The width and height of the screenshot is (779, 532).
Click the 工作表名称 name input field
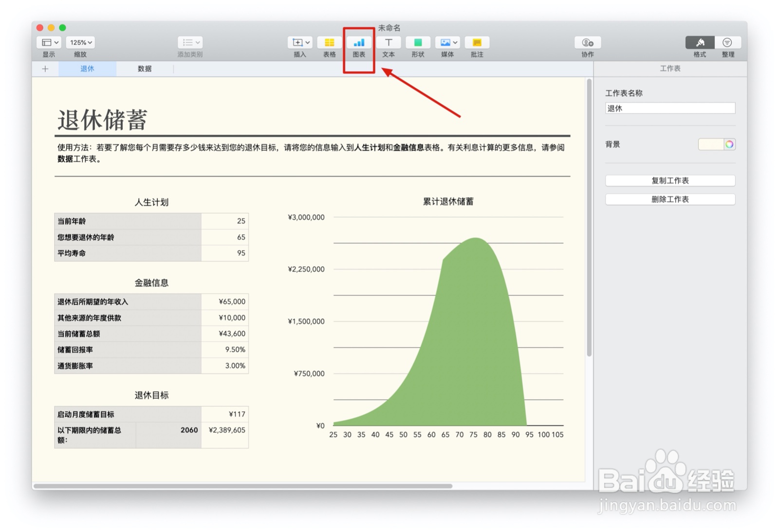click(x=670, y=108)
